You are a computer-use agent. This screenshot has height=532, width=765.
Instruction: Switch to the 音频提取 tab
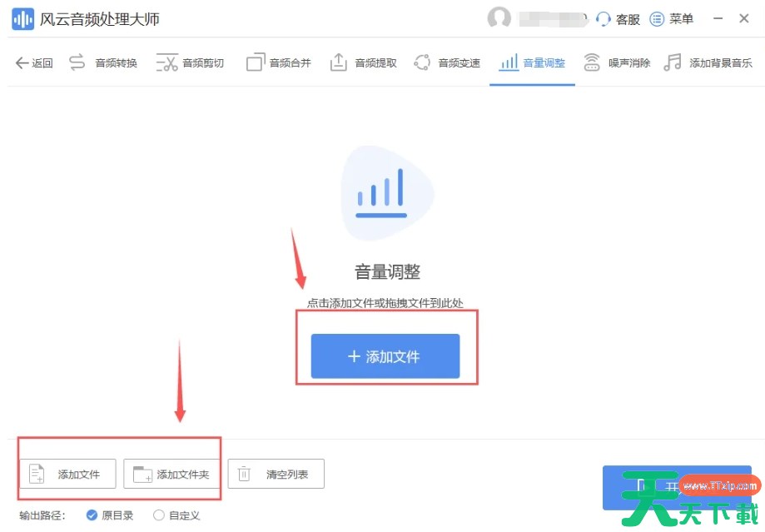[364, 63]
